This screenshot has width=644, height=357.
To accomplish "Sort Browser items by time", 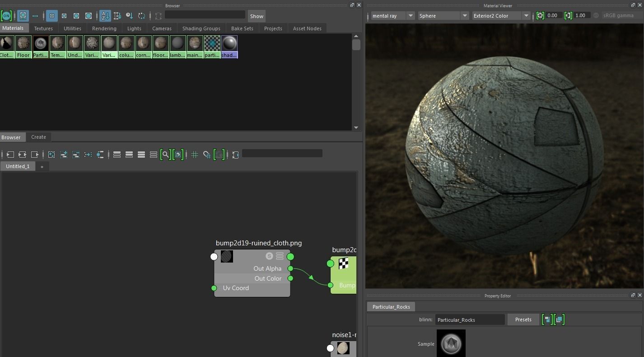I will [130, 16].
